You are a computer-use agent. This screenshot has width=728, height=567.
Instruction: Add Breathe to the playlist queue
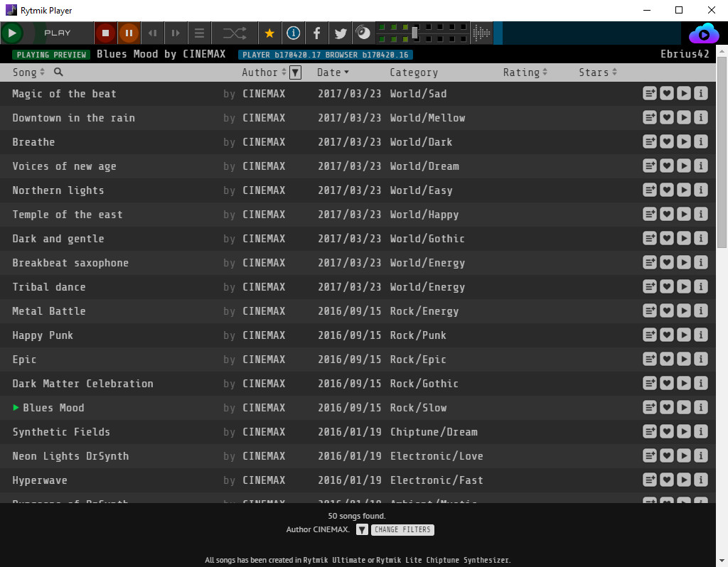(x=649, y=141)
